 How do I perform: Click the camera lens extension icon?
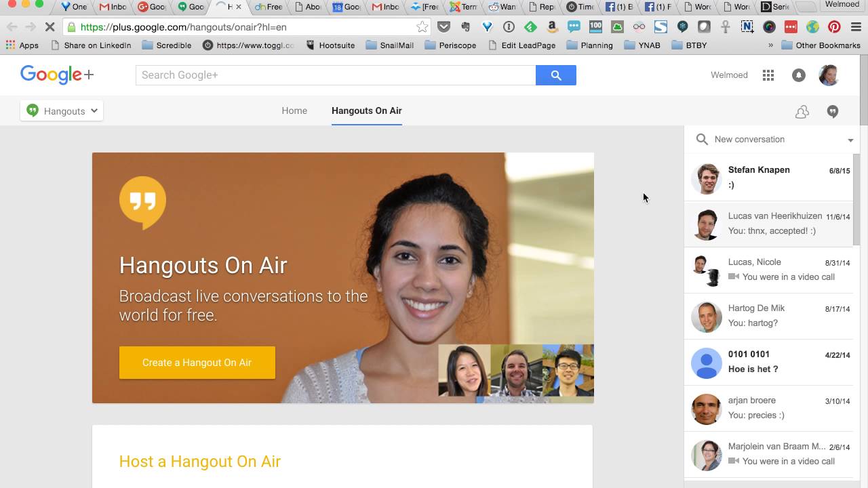point(769,27)
